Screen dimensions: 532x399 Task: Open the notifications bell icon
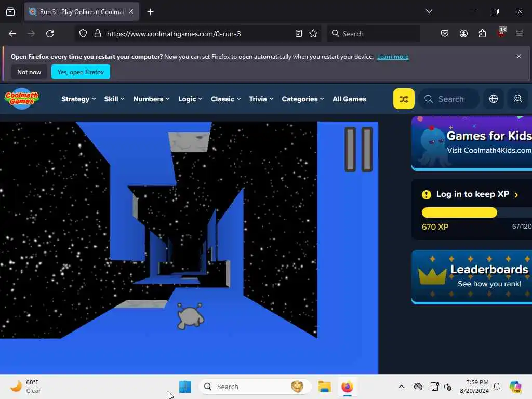coord(497,387)
